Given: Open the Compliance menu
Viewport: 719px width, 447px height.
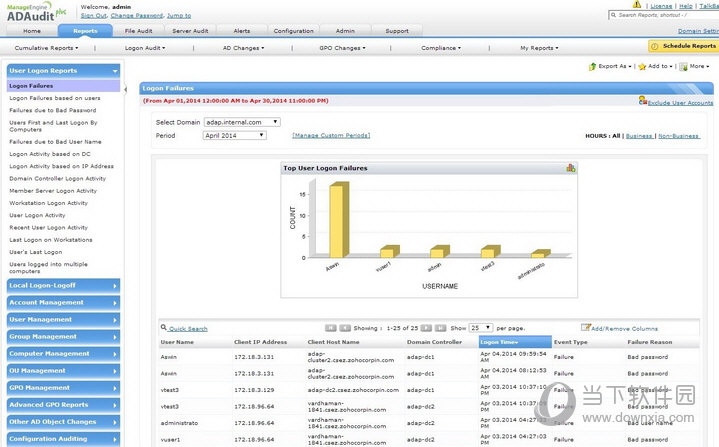Looking at the screenshot, I should [441, 48].
